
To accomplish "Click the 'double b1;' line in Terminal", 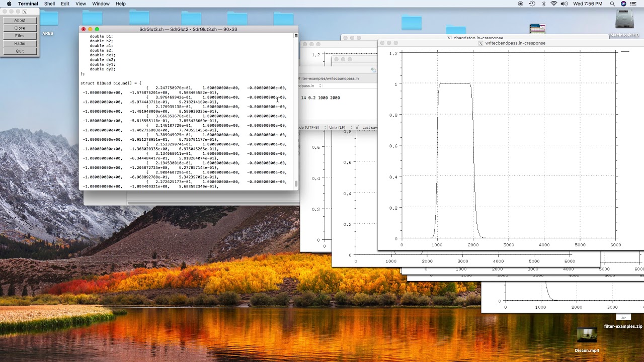I will tap(101, 37).
